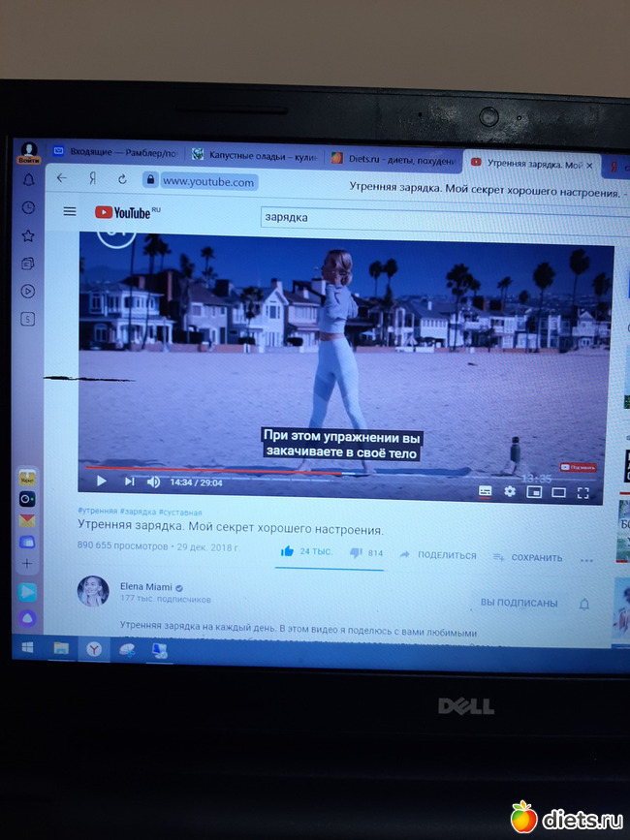
Task: Click the red video progress bar
Action: coord(194,468)
